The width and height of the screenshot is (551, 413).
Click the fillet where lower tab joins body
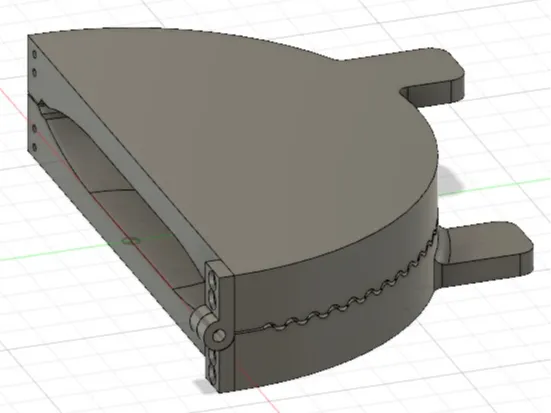point(443,246)
